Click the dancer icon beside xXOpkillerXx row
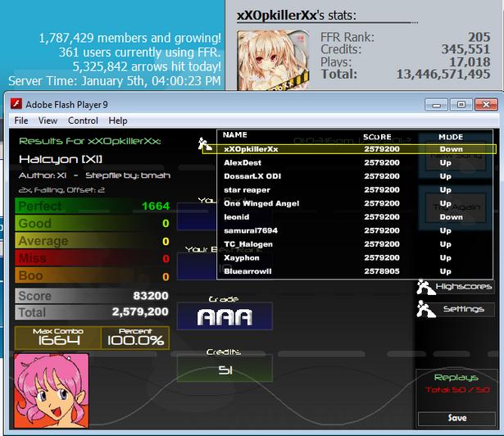This screenshot has width=504, height=436. tap(204, 144)
